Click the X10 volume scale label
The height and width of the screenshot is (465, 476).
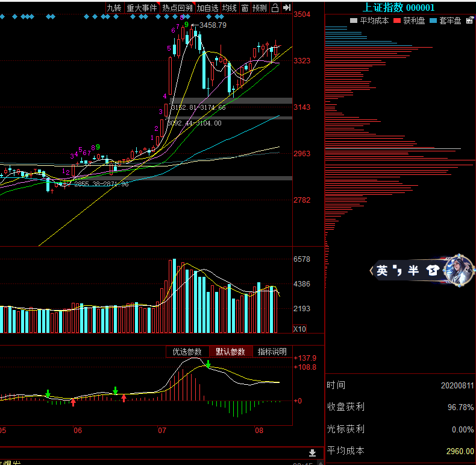click(299, 329)
